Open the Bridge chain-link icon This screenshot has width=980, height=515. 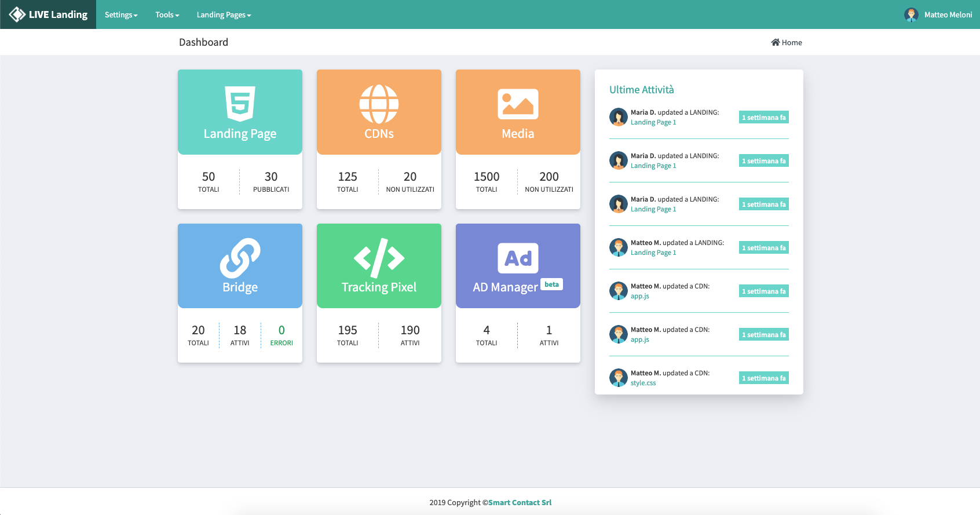click(x=240, y=258)
